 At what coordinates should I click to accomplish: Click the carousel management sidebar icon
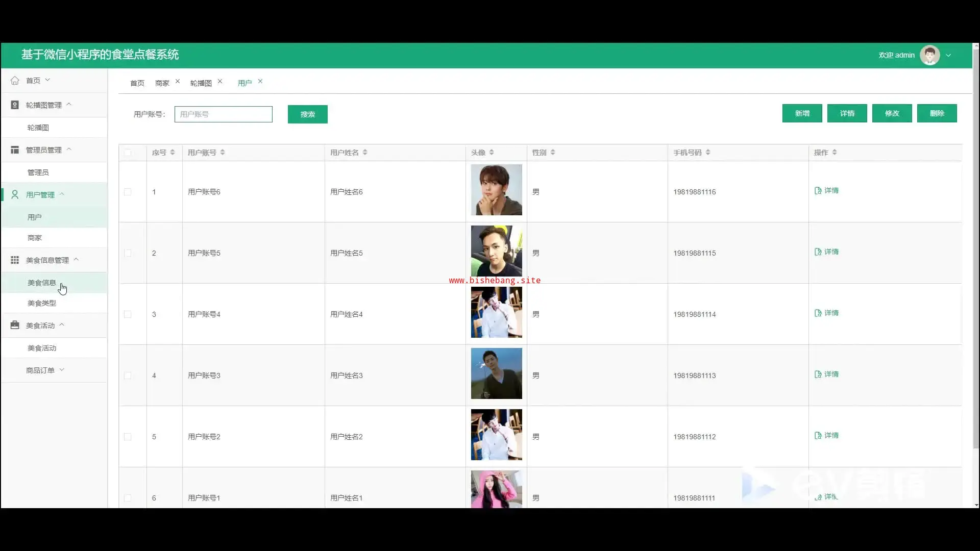[x=15, y=105]
